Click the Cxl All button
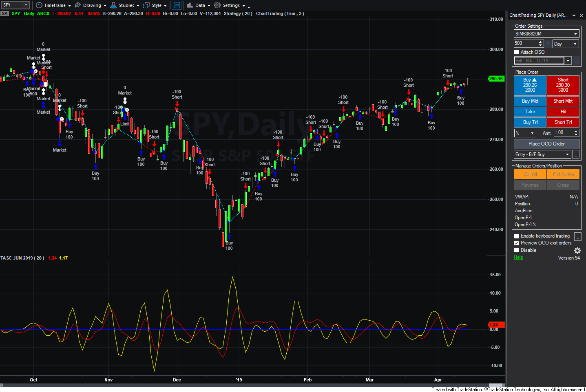 (x=530, y=174)
